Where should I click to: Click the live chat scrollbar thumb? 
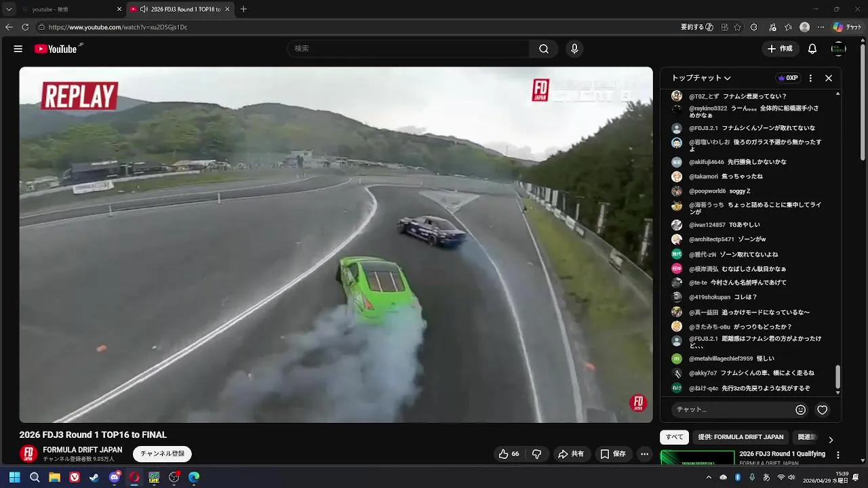pyautogui.click(x=838, y=377)
